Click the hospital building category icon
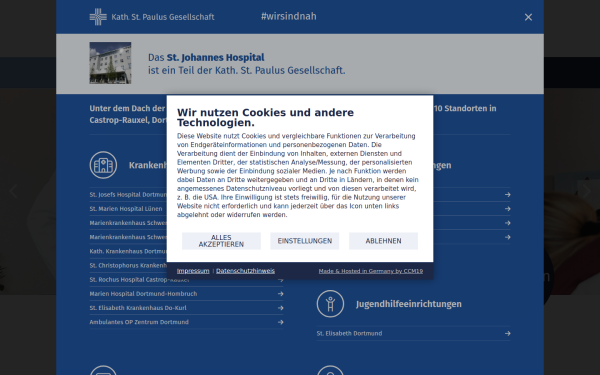This screenshot has height=375, width=600. pyautogui.click(x=103, y=165)
